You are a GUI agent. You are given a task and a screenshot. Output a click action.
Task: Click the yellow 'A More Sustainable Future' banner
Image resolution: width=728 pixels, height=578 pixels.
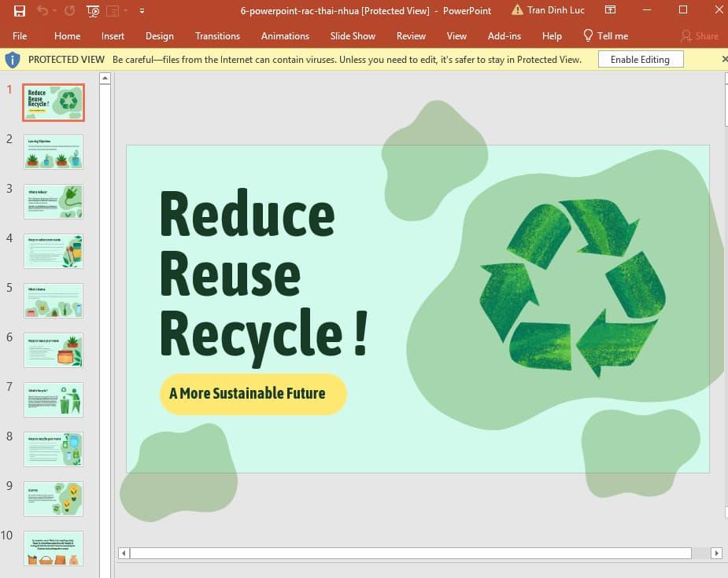(x=253, y=393)
